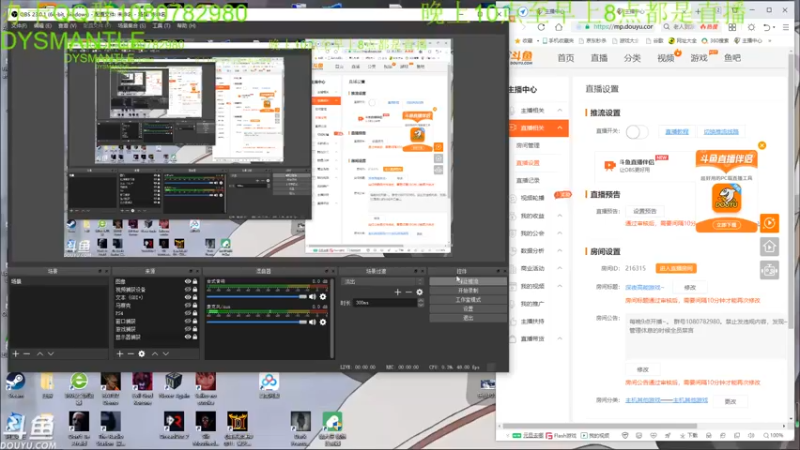Adjust the mic/aux volume slider
Image resolution: width=800 pixels, height=450 pixels.
[257, 322]
